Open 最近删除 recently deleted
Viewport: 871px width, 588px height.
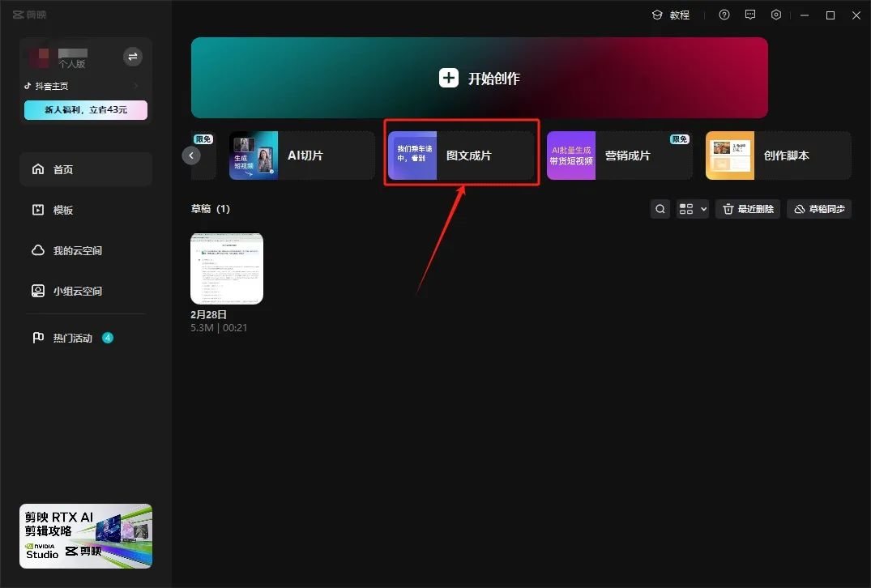(x=748, y=209)
